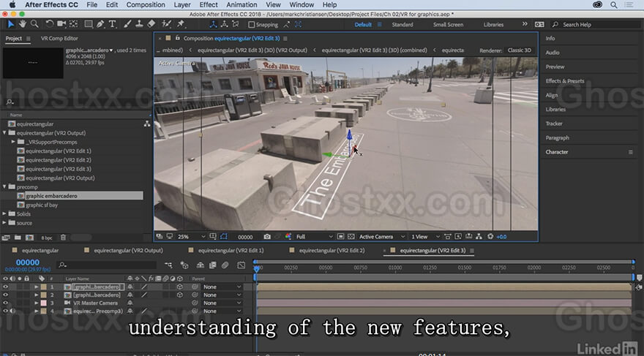This screenshot has width=644, height=356.
Task: Open the Effects & Presets panel
Action: tap(565, 81)
